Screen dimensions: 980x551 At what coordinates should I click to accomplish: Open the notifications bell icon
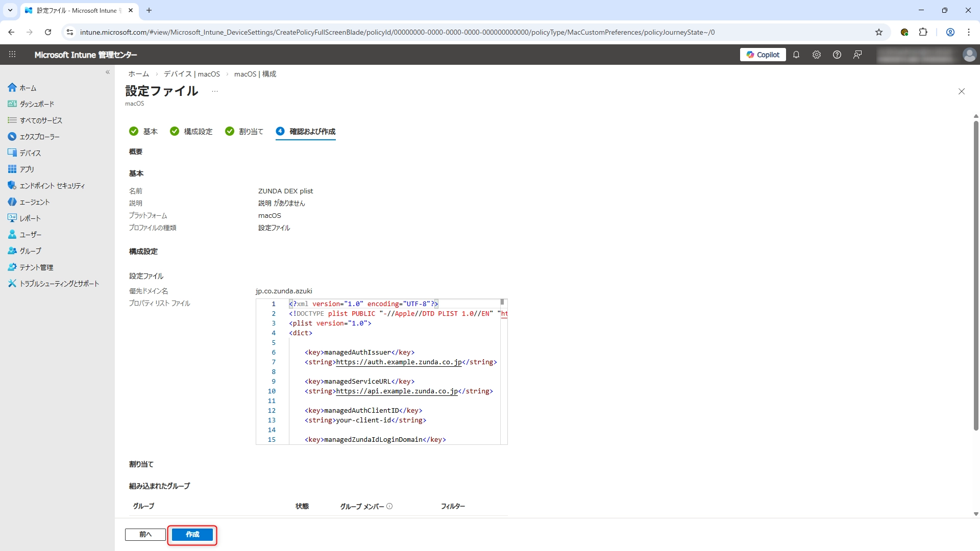[x=796, y=55]
